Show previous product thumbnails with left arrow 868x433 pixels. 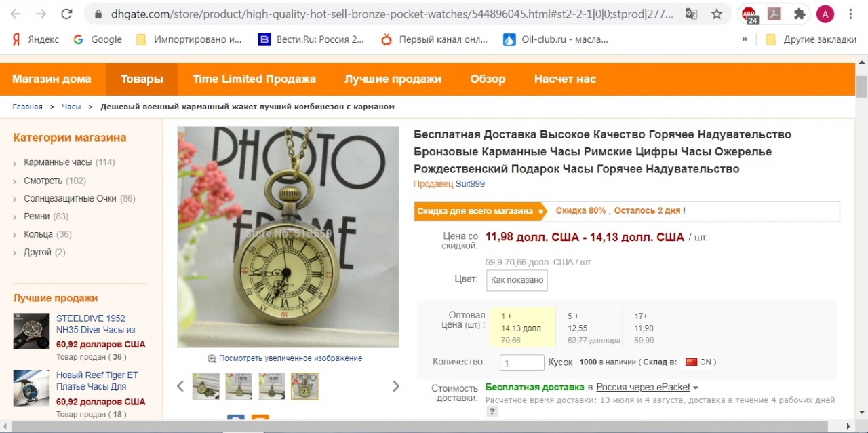click(180, 386)
